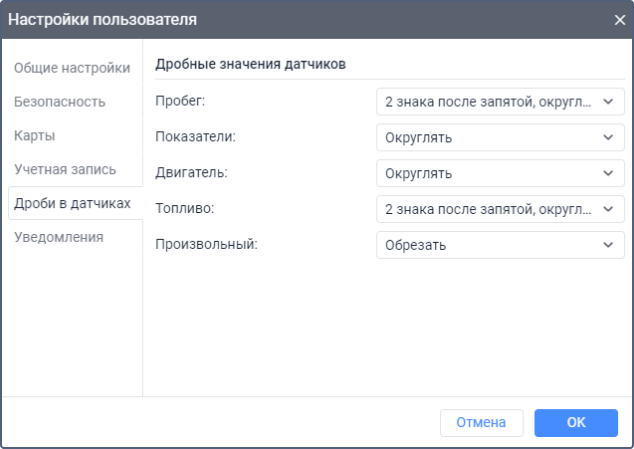The width and height of the screenshot is (634, 449).
Task: Open the Уведомления tab
Action: click(x=59, y=237)
